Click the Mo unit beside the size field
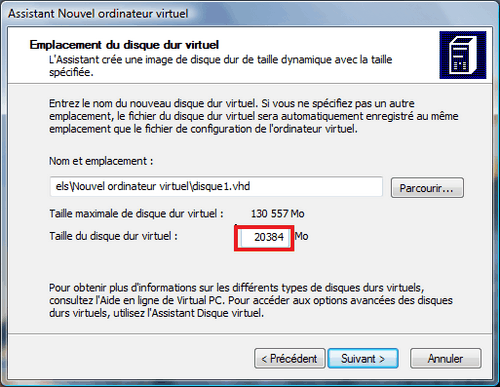This screenshot has height=387, width=500. coord(301,236)
